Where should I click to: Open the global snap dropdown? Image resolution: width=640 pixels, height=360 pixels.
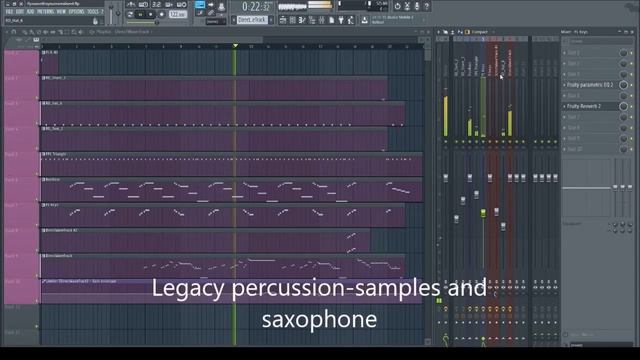point(216,22)
